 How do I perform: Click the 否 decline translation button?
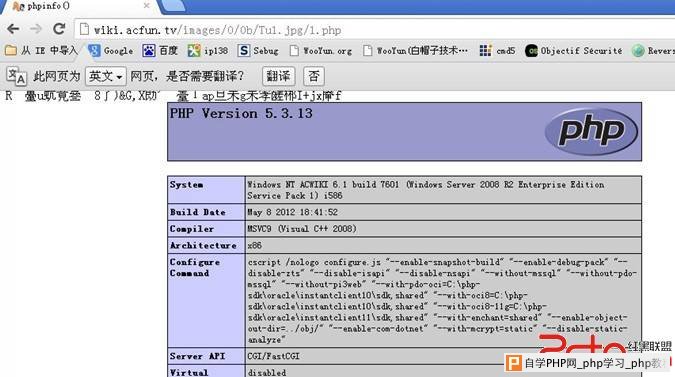pyautogui.click(x=314, y=77)
